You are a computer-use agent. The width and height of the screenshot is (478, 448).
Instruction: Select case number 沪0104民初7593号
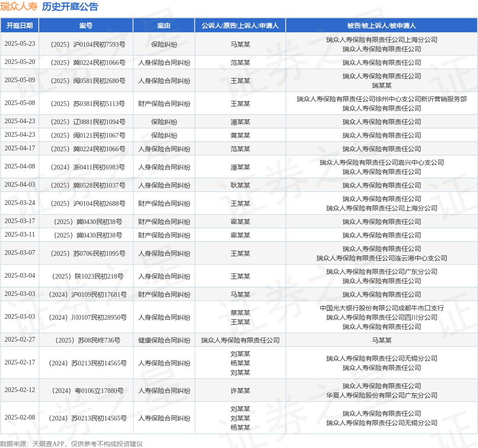point(88,44)
